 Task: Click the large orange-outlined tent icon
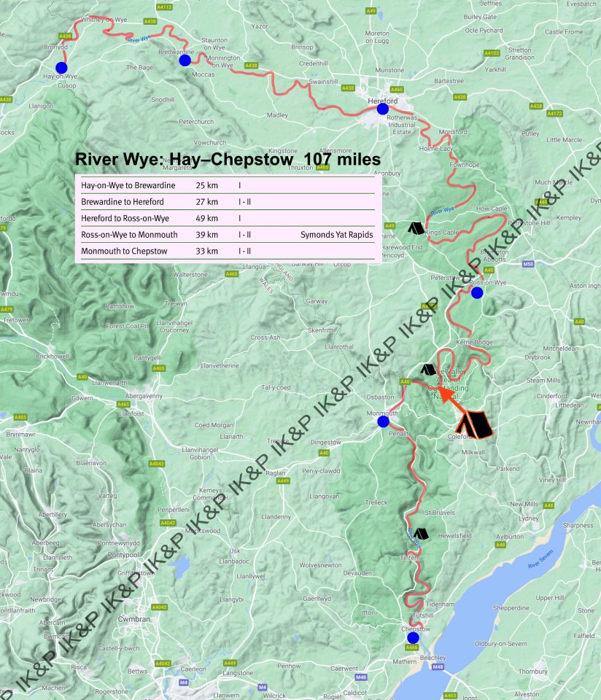(474, 424)
